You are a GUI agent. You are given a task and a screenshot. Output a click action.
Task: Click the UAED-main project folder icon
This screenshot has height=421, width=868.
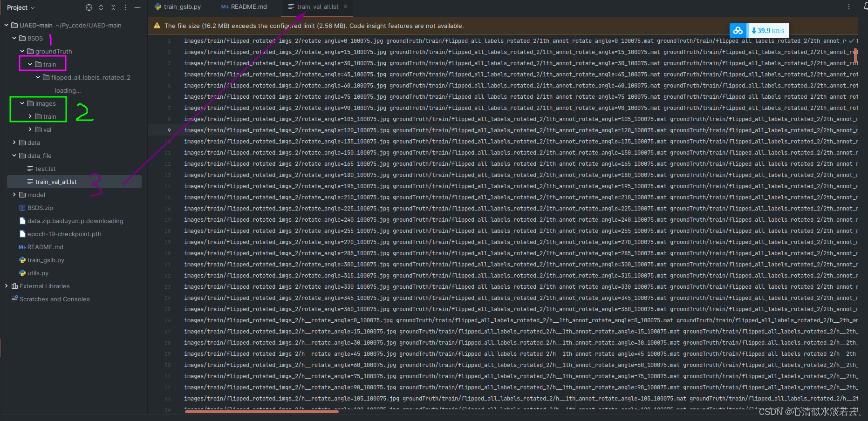[x=14, y=25]
